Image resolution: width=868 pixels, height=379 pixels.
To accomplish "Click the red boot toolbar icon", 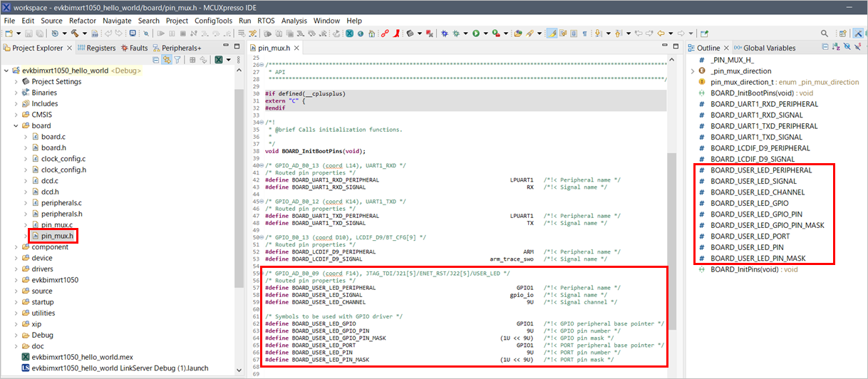I will coord(396,33).
